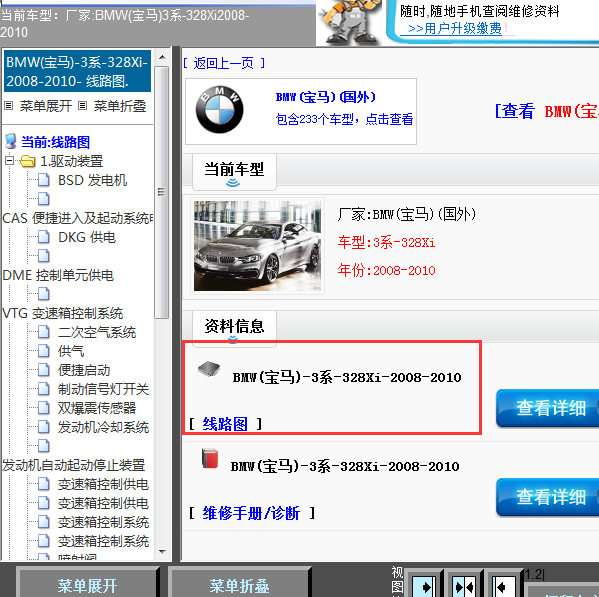Collapse the 1.驱动装置 tree node

tap(10, 161)
